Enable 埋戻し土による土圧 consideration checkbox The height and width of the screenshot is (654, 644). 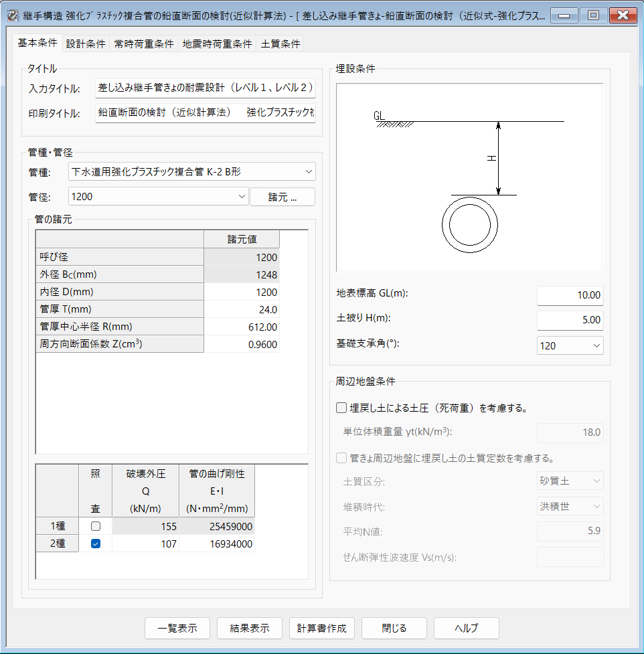point(341,407)
